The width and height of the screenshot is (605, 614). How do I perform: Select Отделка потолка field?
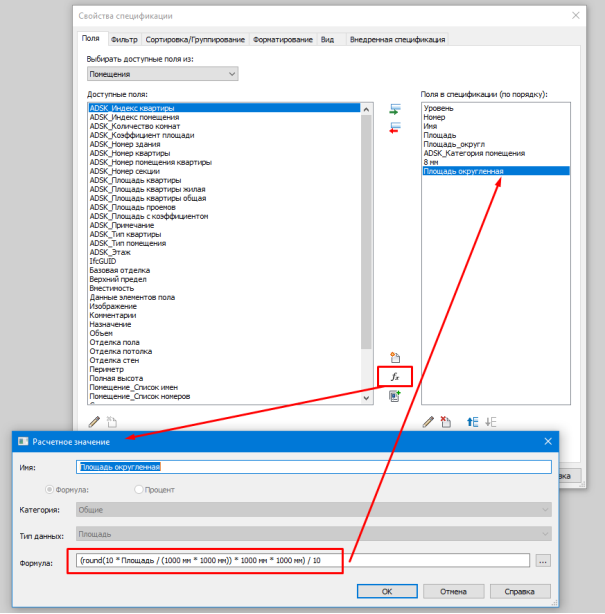click(x=224, y=351)
